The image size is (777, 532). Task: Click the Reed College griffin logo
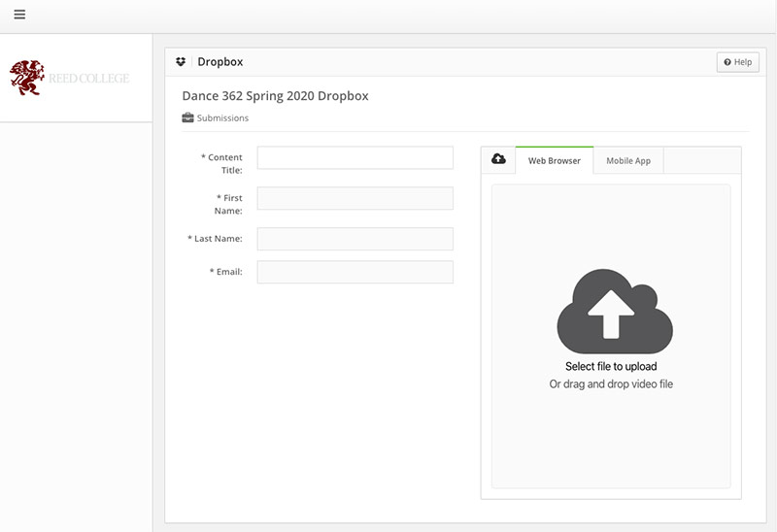pos(27,78)
